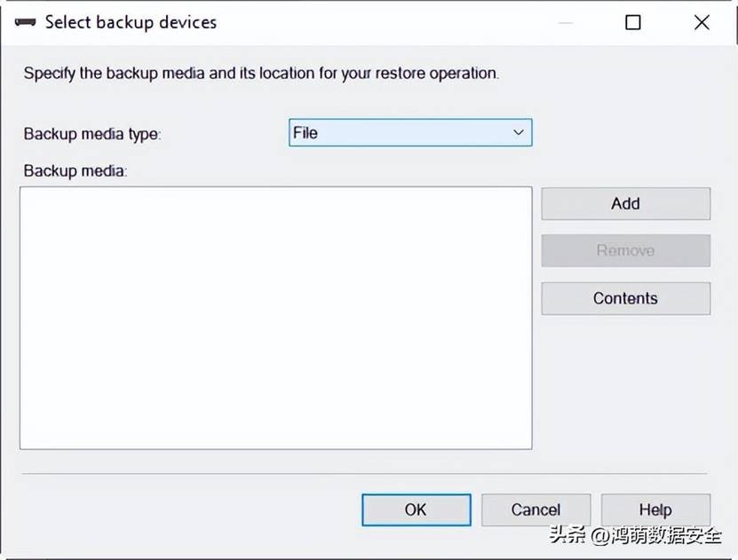Open the Backup media type combo box
Screen dimensions: 738x560
pos(409,133)
